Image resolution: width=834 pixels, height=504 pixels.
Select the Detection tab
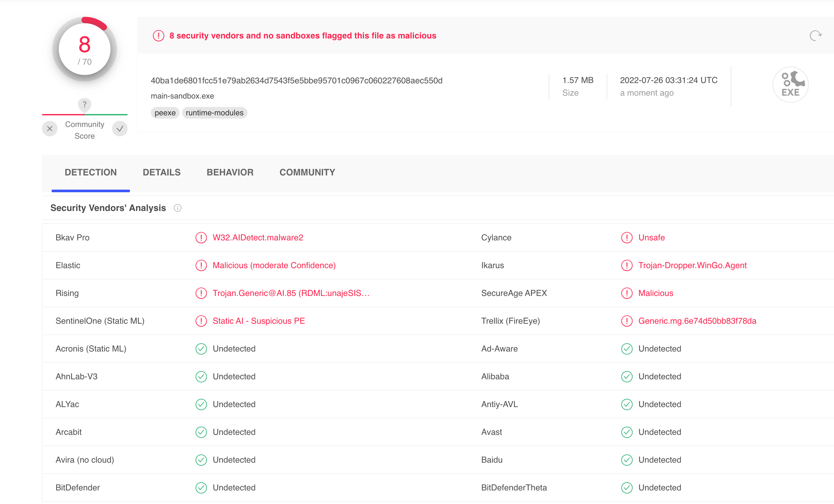90,172
